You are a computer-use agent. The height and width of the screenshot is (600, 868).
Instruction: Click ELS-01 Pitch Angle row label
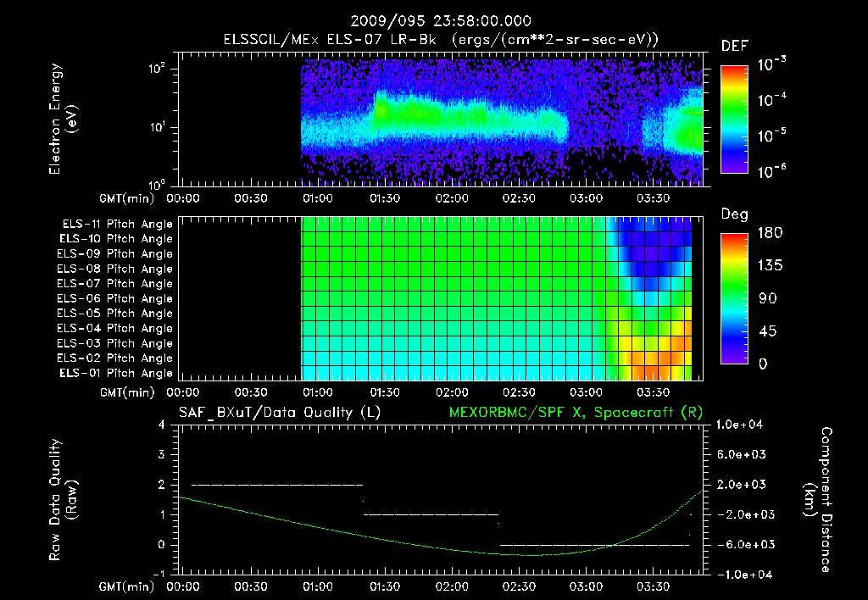click(116, 374)
